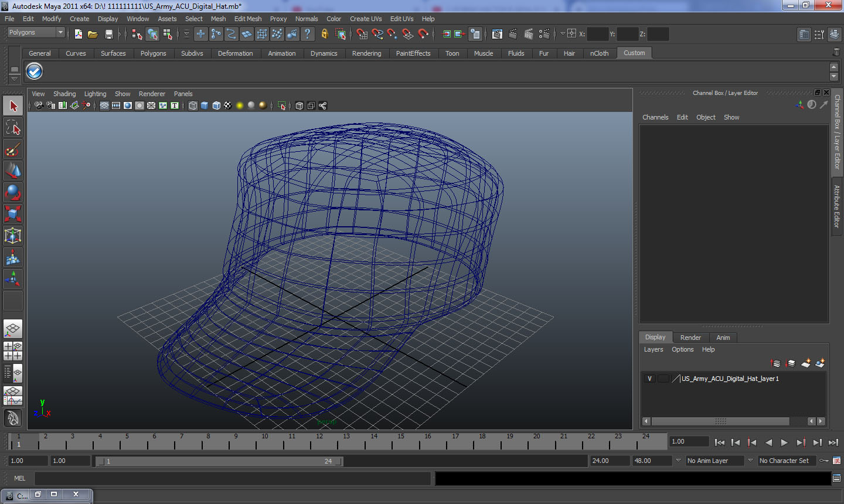Viewport: 844px width, 504px height.
Task: Choose the Soft Modification tool
Action: tap(13, 257)
